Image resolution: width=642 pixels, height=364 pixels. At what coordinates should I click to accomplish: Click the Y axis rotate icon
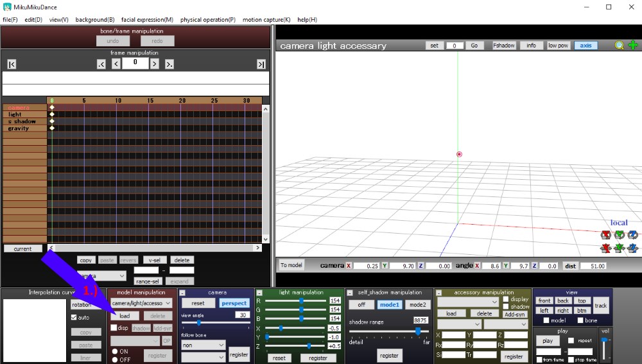619,234
